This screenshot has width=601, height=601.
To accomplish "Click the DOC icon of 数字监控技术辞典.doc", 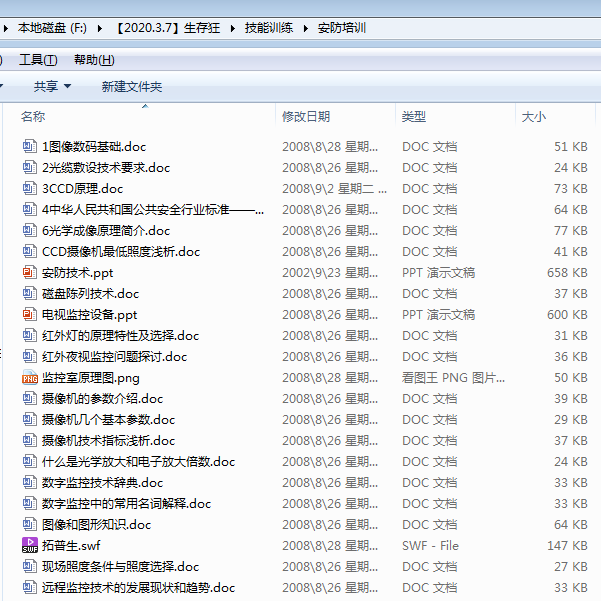I will tap(30, 483).
